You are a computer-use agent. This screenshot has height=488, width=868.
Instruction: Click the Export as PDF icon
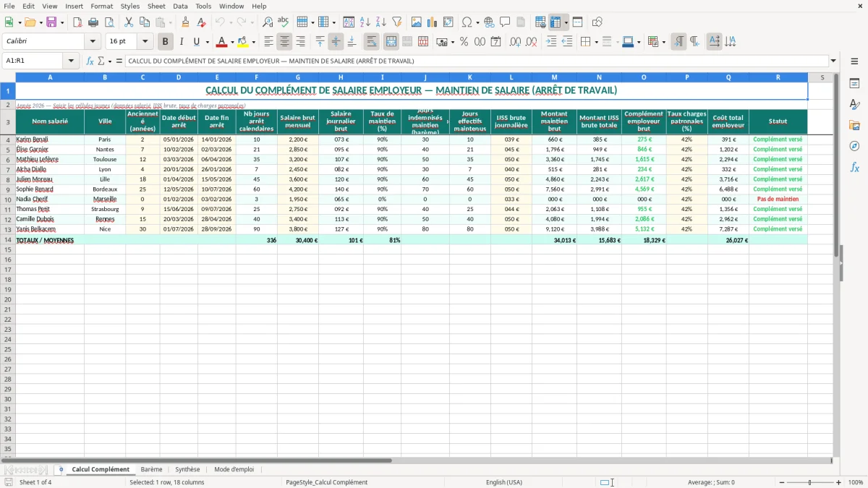77,22
